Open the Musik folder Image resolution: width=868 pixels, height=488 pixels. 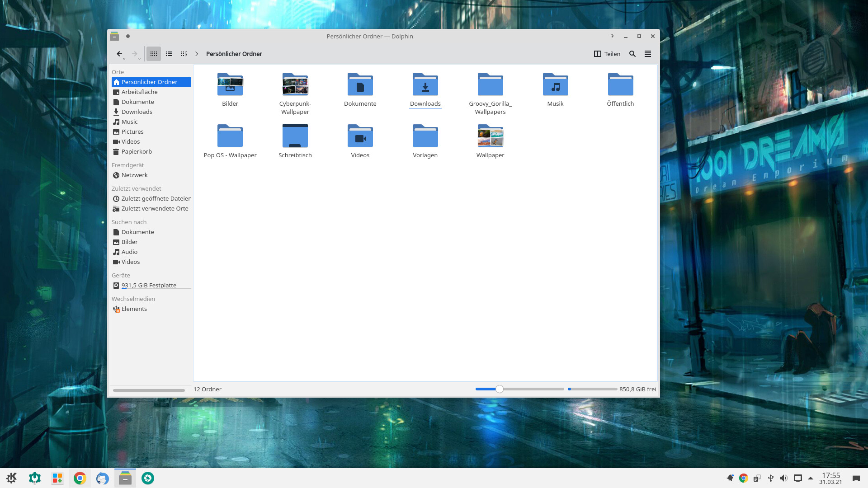point(555,88)
